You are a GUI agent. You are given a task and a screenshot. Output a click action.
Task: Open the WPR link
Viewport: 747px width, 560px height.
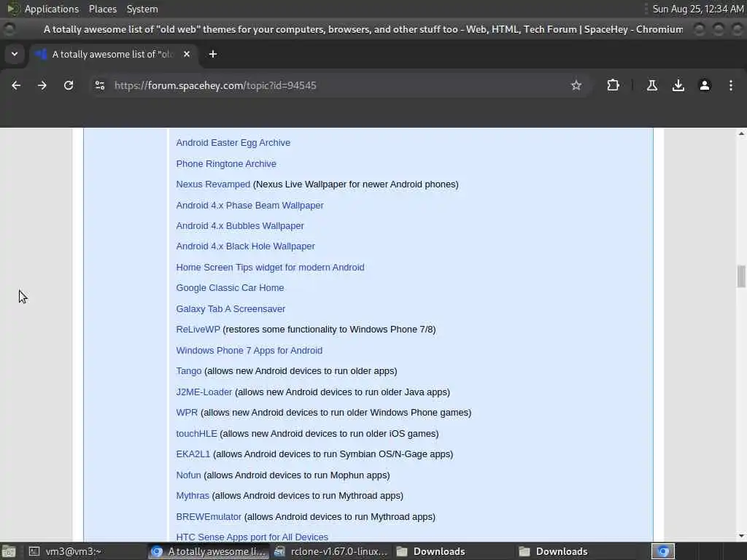[x=187, y=413]
